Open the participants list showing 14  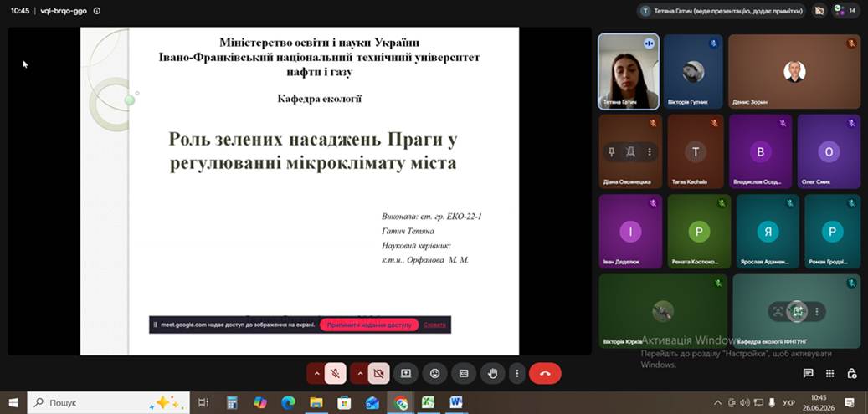(846, 11)
